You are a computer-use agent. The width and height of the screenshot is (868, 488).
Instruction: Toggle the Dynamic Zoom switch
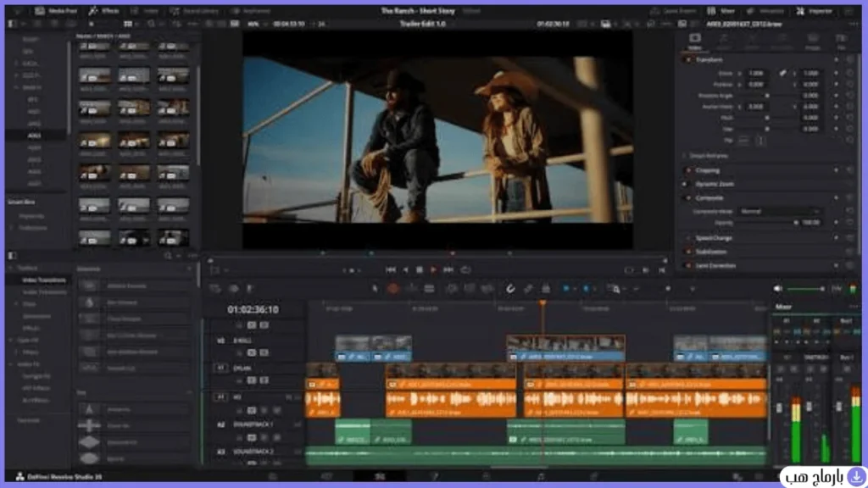[685, 184]
